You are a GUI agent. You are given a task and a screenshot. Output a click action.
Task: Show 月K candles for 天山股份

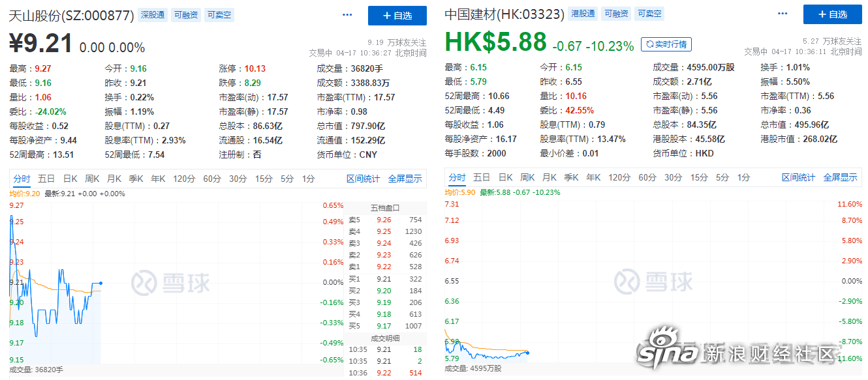click(x=114, y=179)
